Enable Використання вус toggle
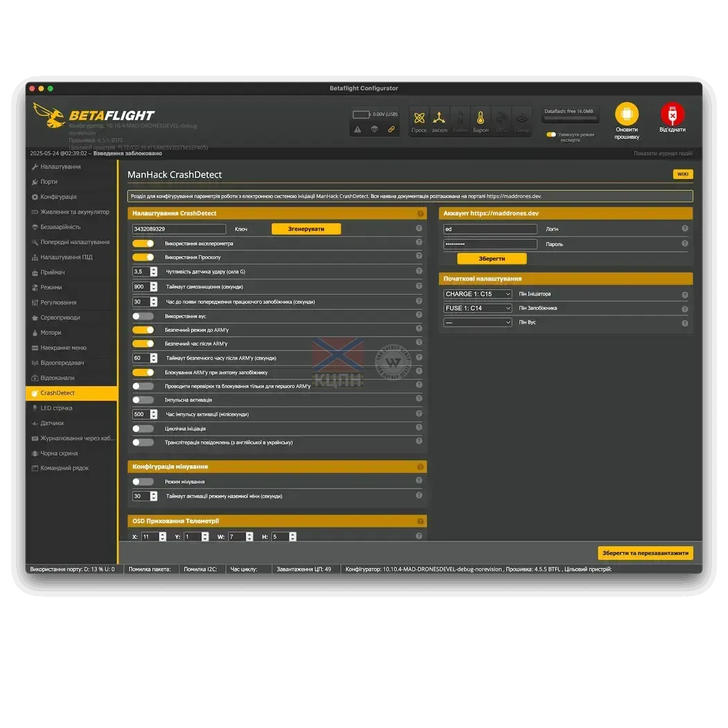The image size is (728, 728). (143, 316)
